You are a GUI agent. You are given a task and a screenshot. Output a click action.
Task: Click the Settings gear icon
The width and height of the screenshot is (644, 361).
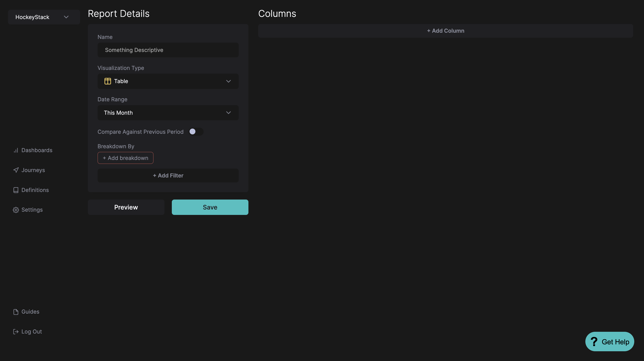[x=16, y=210]
